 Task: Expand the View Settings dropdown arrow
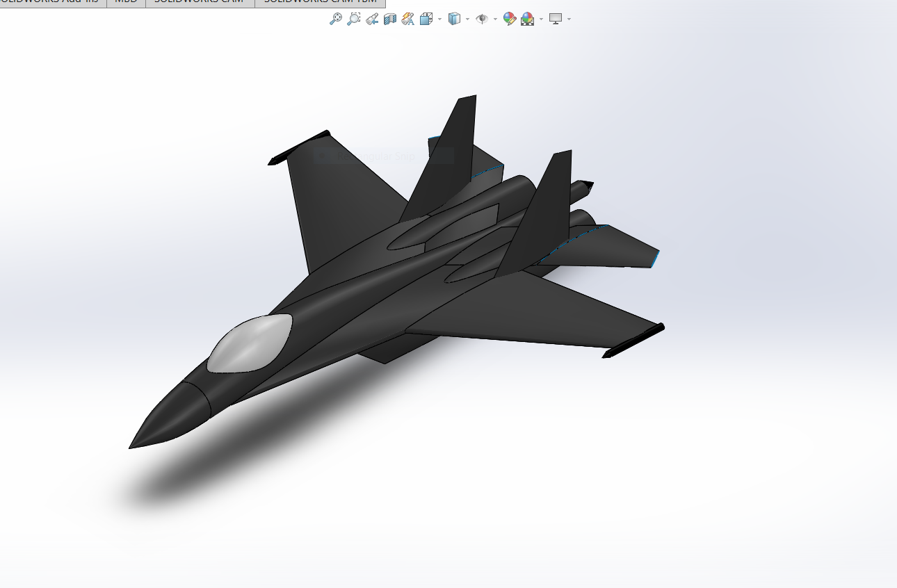tap(569, 19)
